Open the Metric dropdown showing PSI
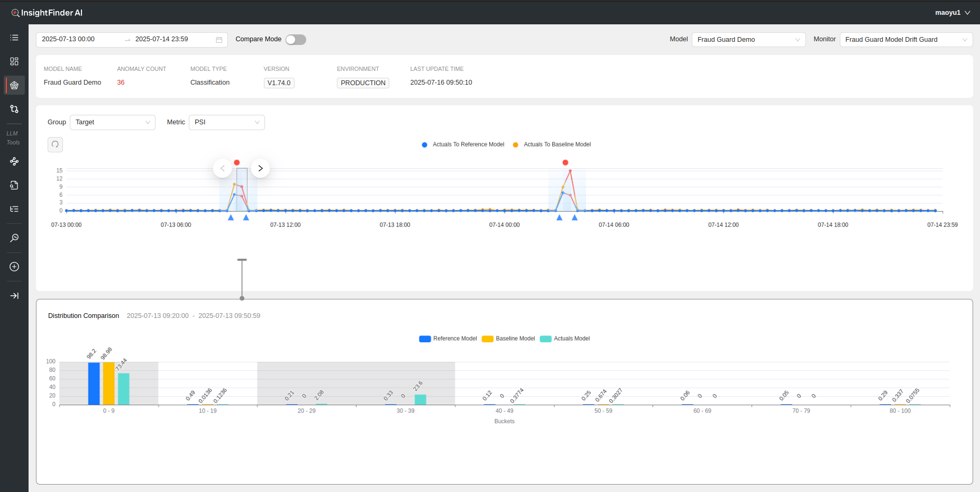The width and height of the screenshot is (980, 492). pos(226,122)
